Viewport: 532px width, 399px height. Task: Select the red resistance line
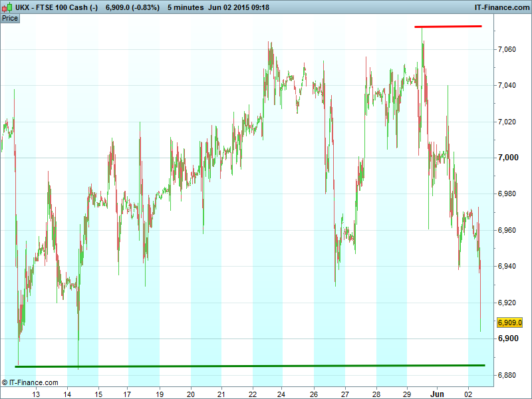coord(448,27)
